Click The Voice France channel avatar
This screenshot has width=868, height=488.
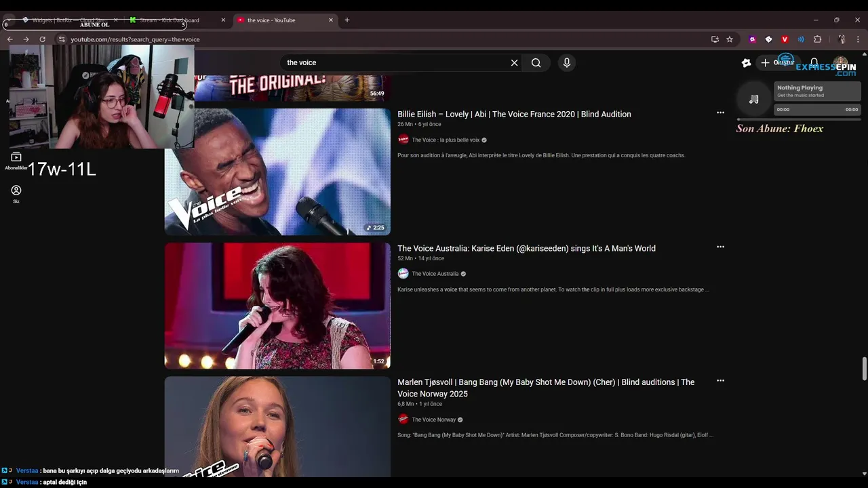coord(403,140)
